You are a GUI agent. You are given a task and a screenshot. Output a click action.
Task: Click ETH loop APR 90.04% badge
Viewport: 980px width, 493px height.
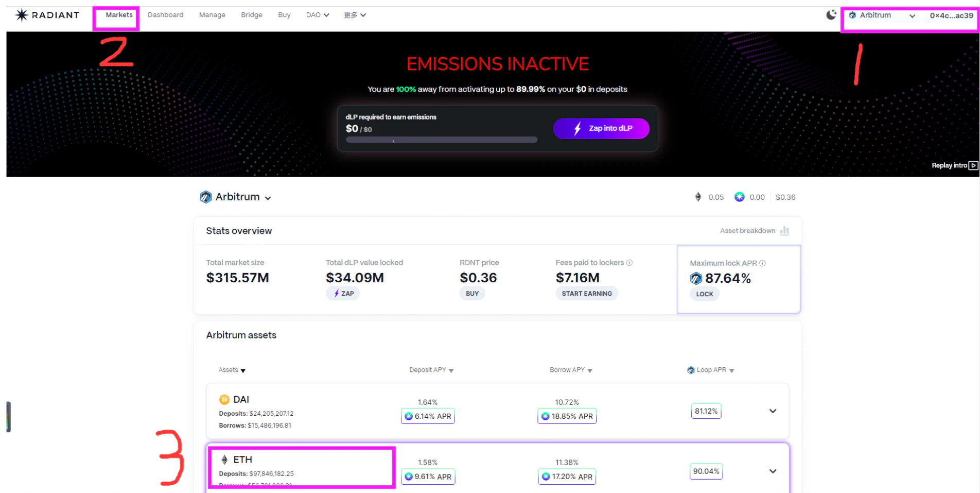706,471
